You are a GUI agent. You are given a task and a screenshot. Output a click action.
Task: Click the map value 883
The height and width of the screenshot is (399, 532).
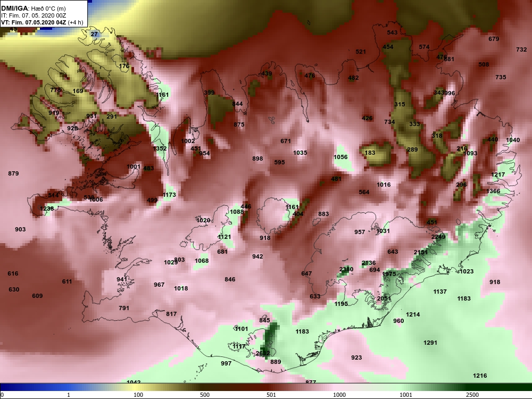(323, 214)
